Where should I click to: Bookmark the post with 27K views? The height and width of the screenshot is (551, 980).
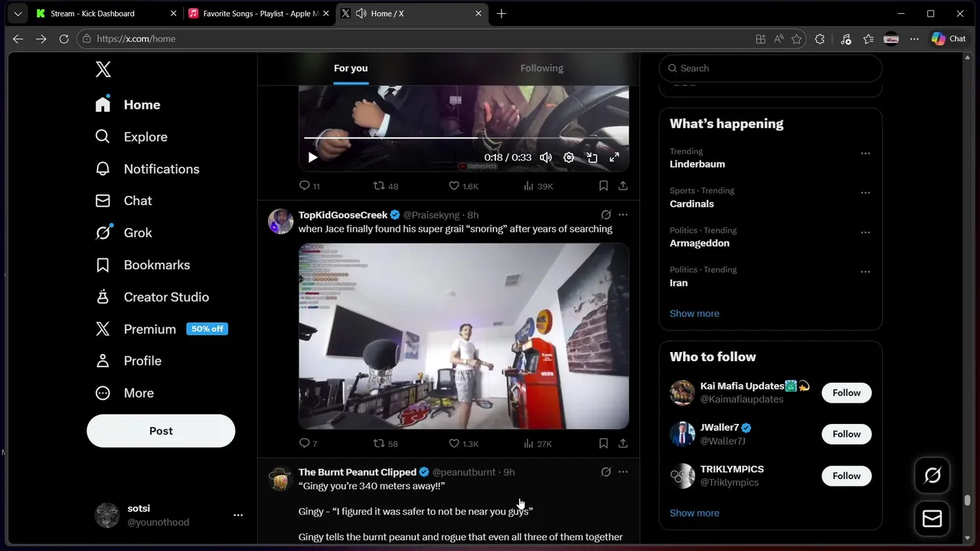[603, 443]
